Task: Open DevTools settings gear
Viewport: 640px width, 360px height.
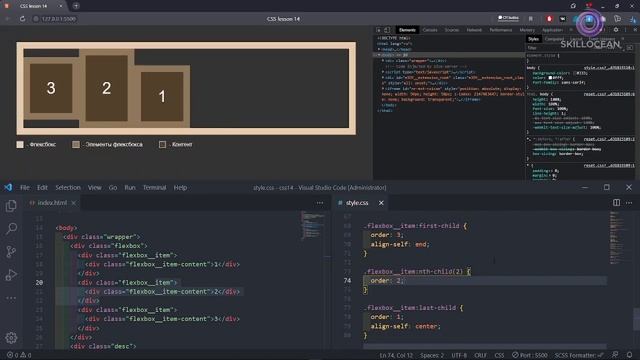Action: 616,30
